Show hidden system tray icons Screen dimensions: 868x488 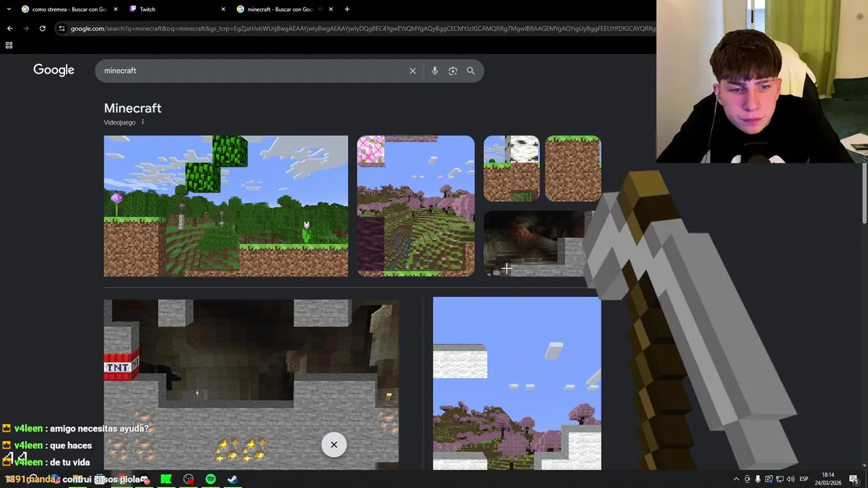coord(736,479)
